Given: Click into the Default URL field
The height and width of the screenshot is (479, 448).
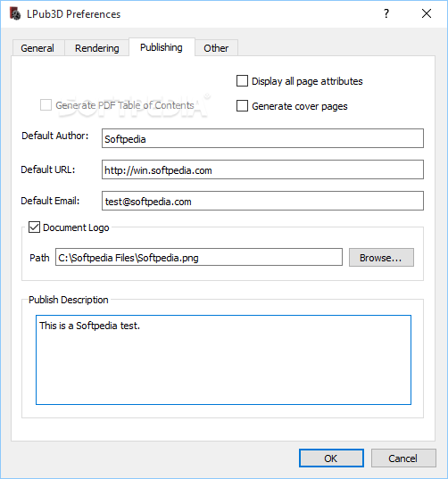Looking at the screenshot, I should pyautogui.click(x=262, y=169).
